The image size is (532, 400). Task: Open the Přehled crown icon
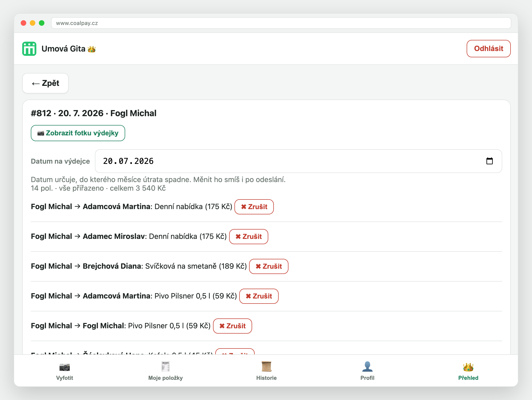pos(468,367)
